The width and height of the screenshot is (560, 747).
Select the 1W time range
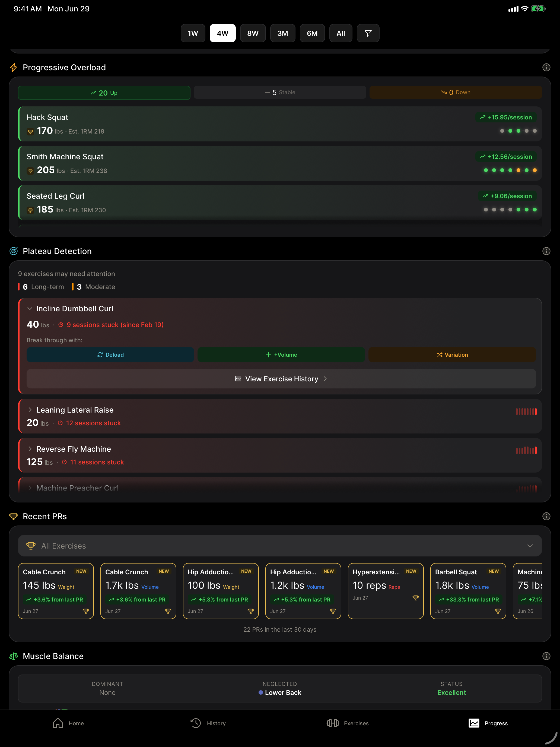pyautogui.click(x=193, y=33)
